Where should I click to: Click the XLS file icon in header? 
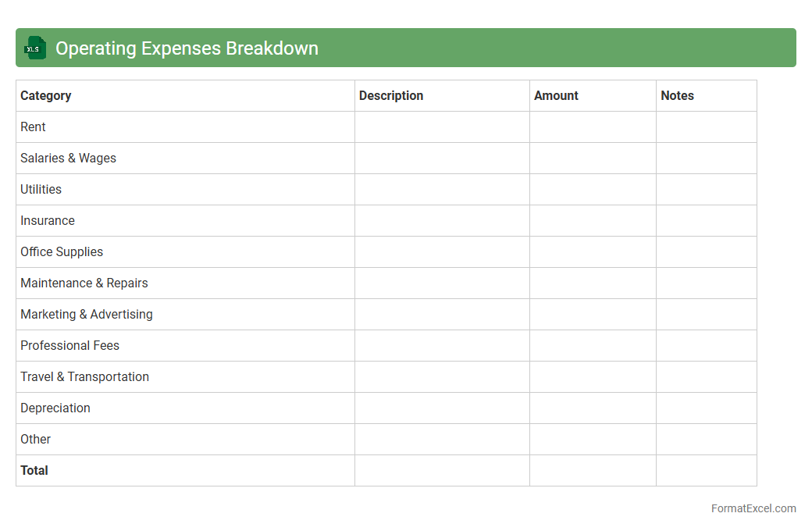pyautogui.click(x=34, y=48)
